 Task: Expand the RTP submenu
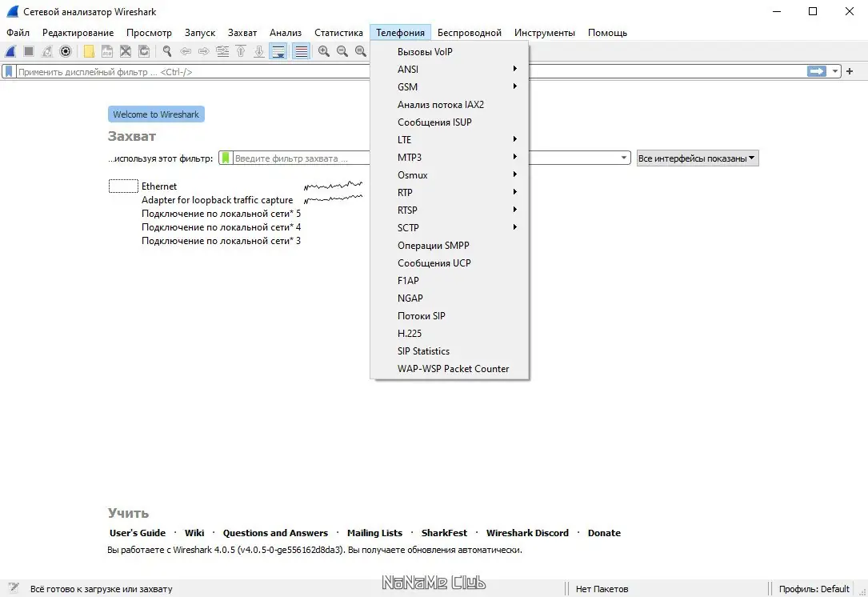[450, 193]
